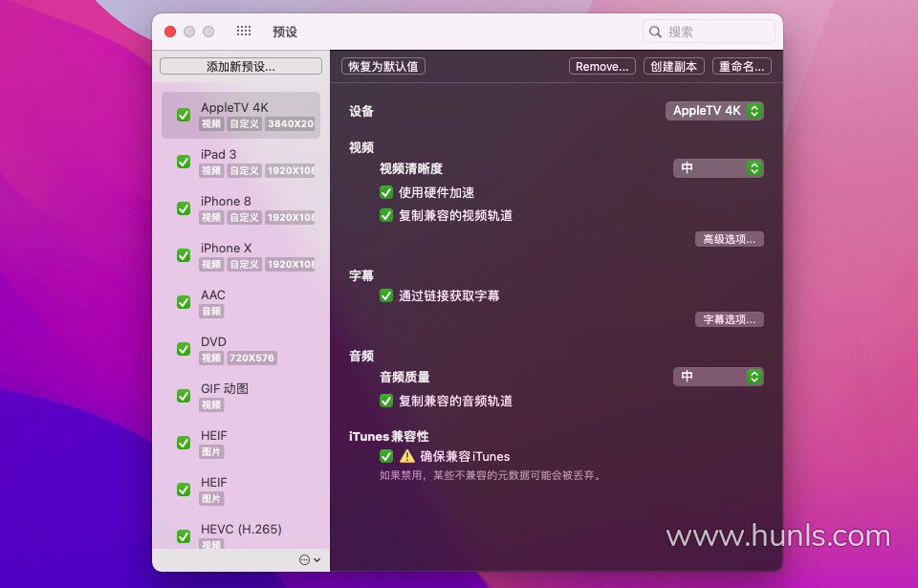
Task: Uncheck 通过链接获取字幕 checkbox
Action: coord(385,295)
